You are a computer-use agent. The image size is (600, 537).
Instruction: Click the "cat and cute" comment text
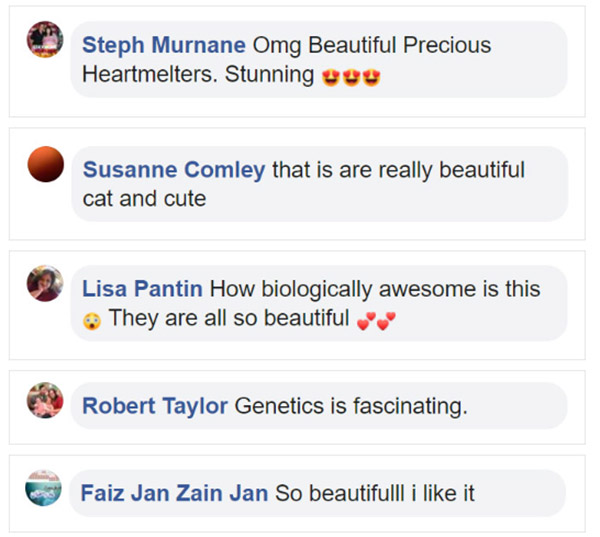coord(144,198)
